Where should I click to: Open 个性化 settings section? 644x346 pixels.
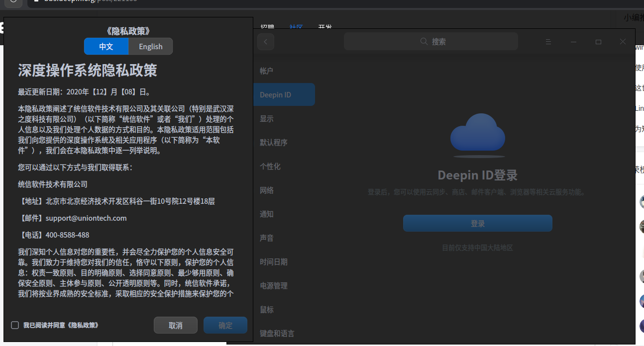[x=270, y=167]
